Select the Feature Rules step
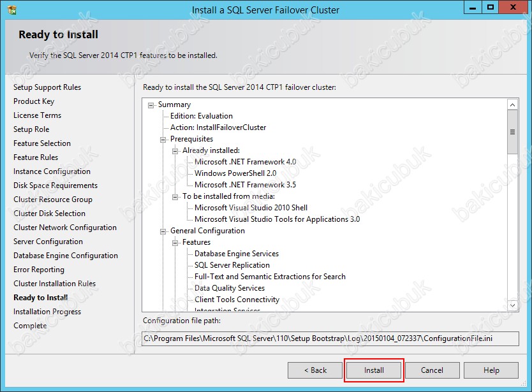This screenshot has height=392, width=532. coord(36,157)
